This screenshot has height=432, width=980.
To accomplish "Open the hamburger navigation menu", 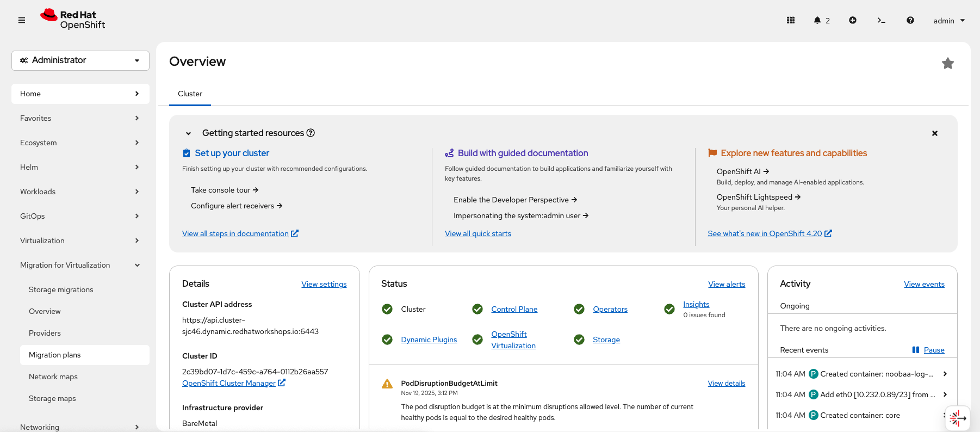I will (22, 20).
